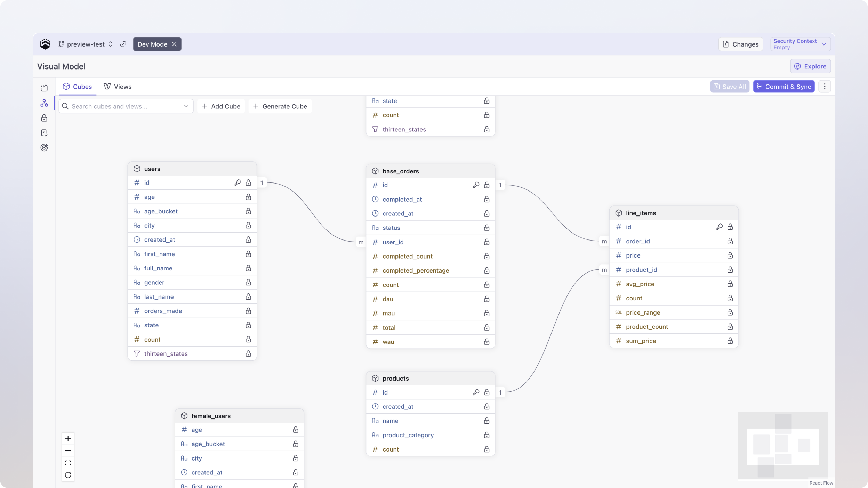Screen dimensions: 868x488
Task: Select product_category row in products
Action: point(431,435)
